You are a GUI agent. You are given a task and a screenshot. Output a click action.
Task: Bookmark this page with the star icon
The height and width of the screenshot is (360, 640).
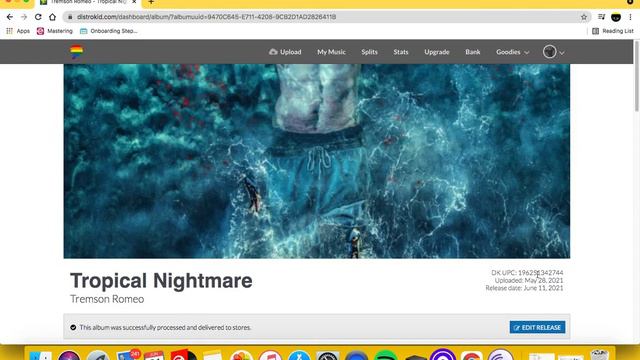584,17
